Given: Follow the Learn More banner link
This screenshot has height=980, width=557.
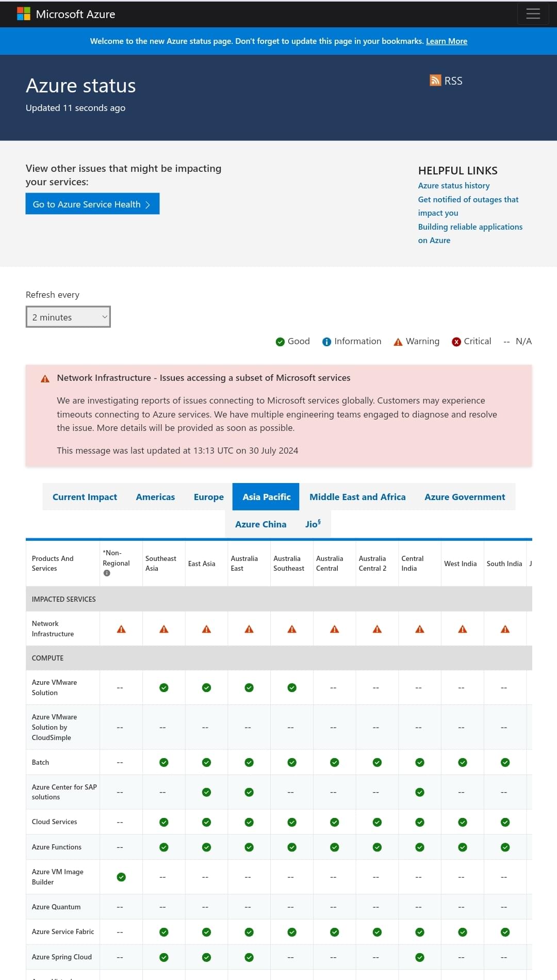Looking at the screenshot, I should click(447, 41).
